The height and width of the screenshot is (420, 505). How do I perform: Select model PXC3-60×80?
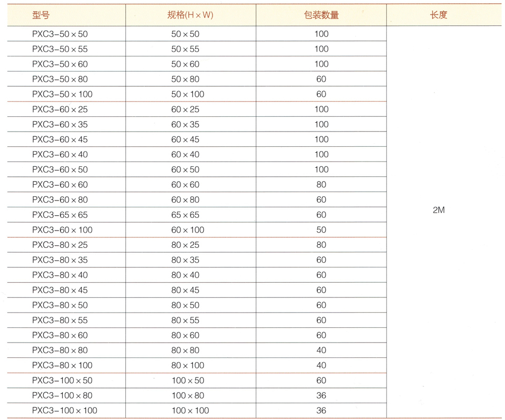pyautogui.click(x=60, y=199)
